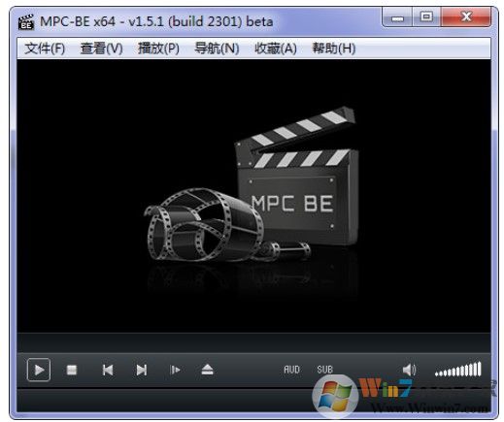
Task: Open the 收藏(A) menu
Action: click(276, 49)
